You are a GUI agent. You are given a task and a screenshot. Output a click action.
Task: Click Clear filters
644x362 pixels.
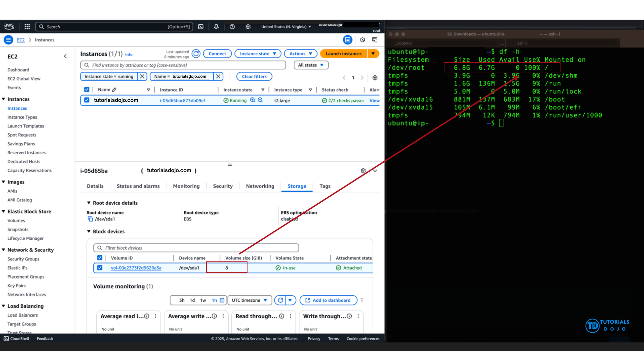254,76
